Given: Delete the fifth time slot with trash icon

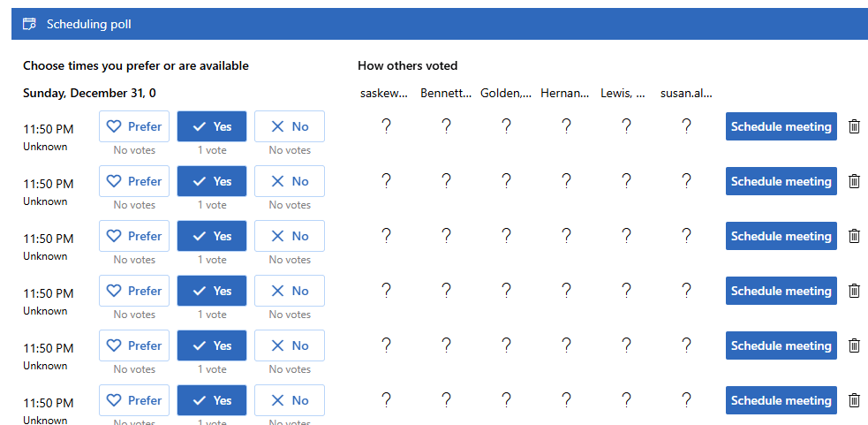Looking at the screenshot, I should click(854, 345).
